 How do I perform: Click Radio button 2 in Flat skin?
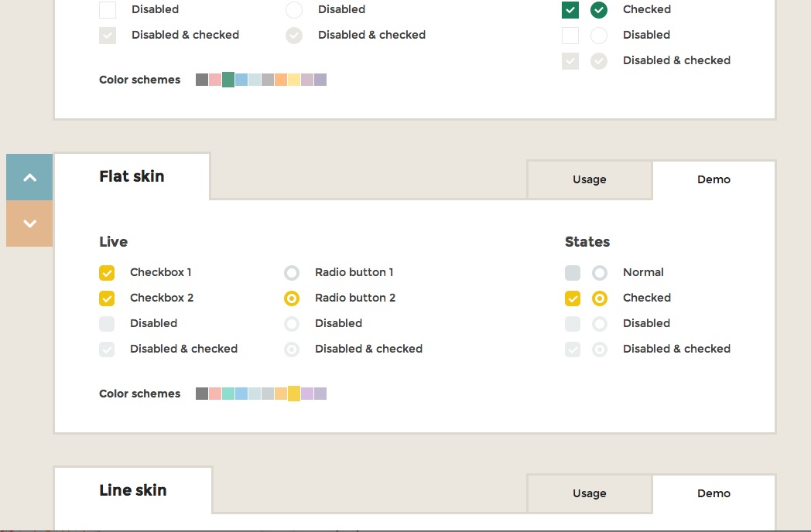point(292,298)
